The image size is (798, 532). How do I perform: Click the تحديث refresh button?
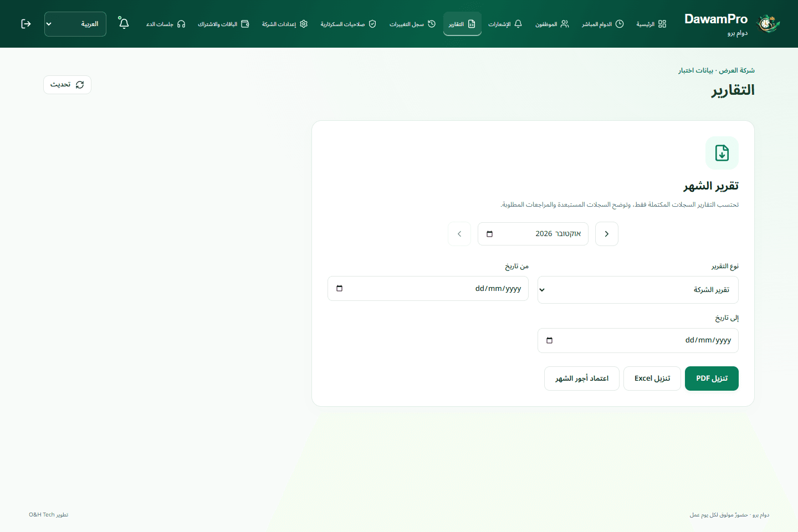click(x=67, y=85)
